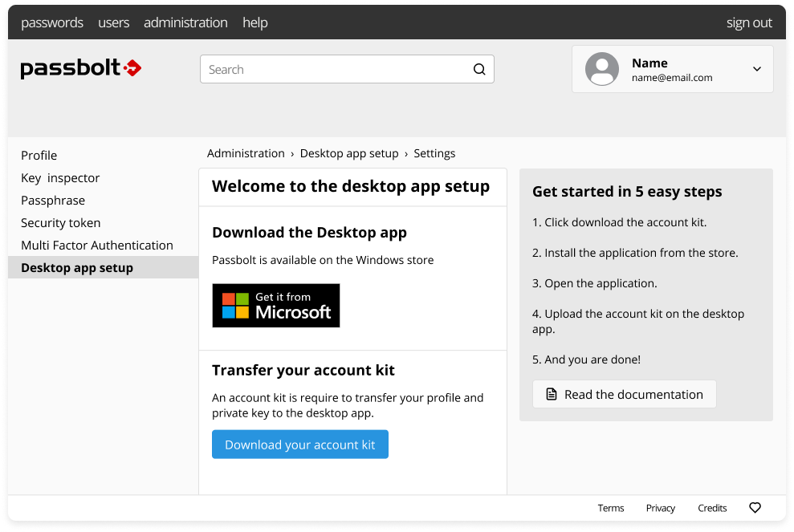Open the administration menu
The width and height of the screenshot is (794, 532).
tap(185, 22)
